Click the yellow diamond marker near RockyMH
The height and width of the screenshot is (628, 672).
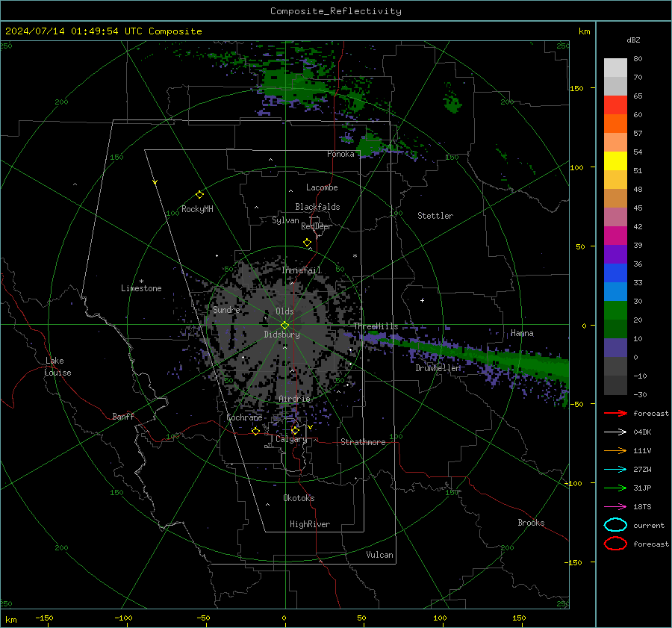199,195
